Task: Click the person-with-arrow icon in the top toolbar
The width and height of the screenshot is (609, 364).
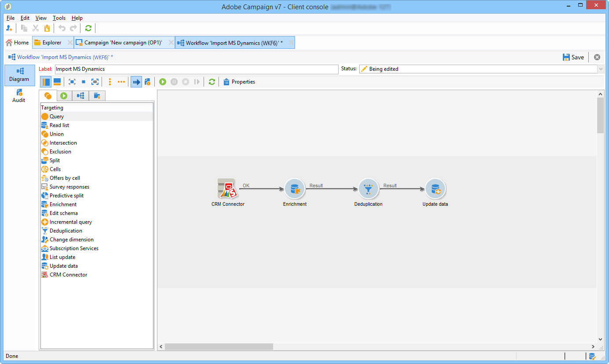Action: click(9, 28)
